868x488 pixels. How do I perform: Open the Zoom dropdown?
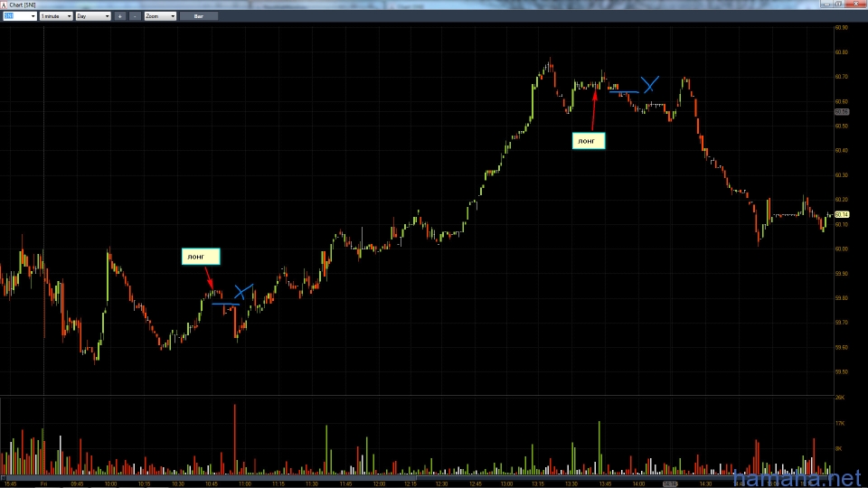(160, 16)
